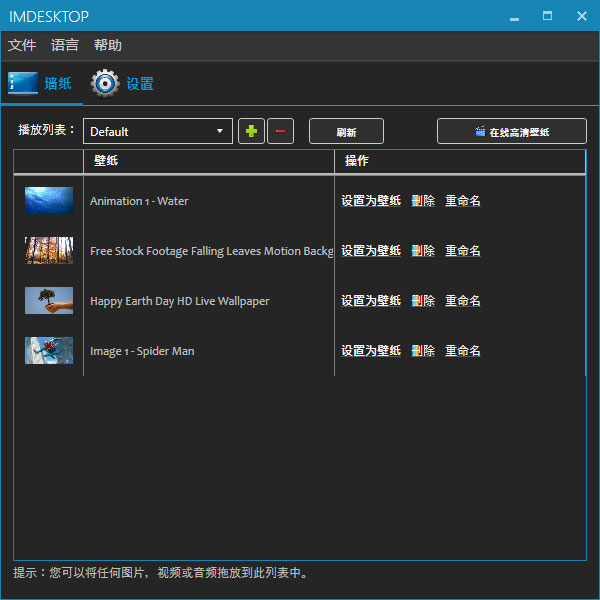Add a playlist with green plus

click(x=251, y=131)
